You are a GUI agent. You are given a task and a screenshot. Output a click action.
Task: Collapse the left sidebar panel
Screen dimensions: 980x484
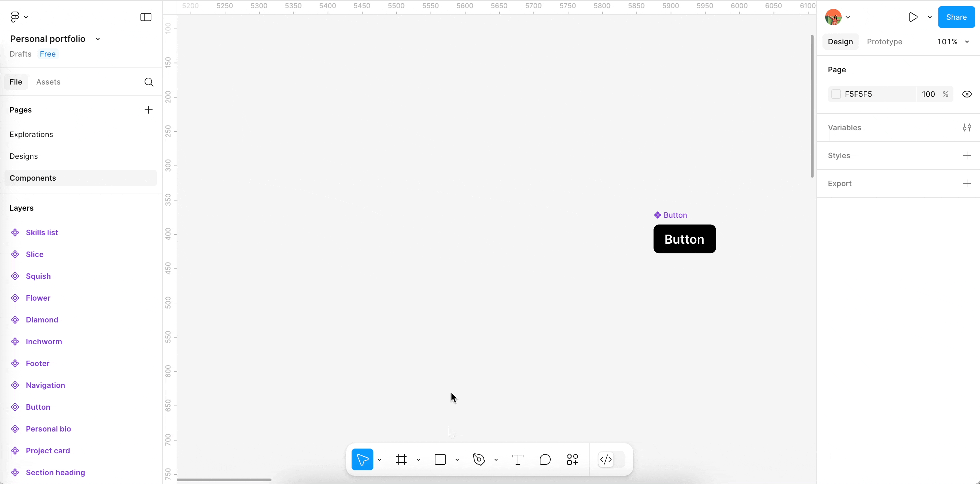tap(146, 17)
